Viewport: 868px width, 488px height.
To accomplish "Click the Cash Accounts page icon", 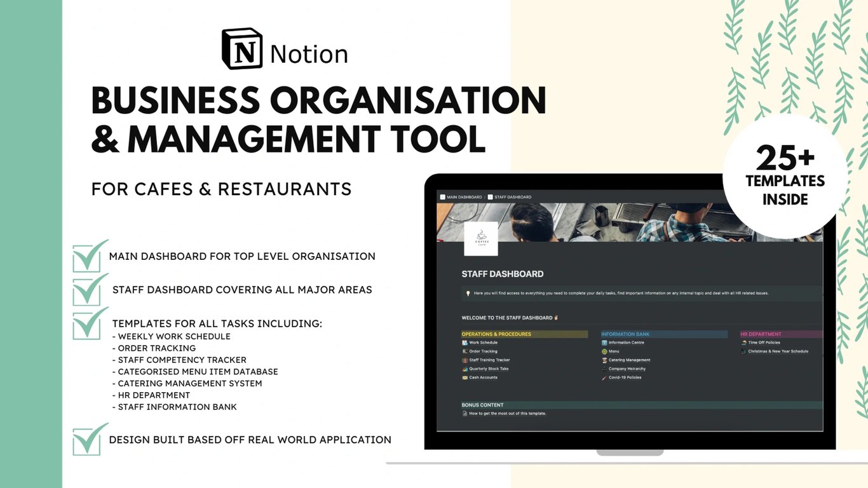I will (465, 377).
